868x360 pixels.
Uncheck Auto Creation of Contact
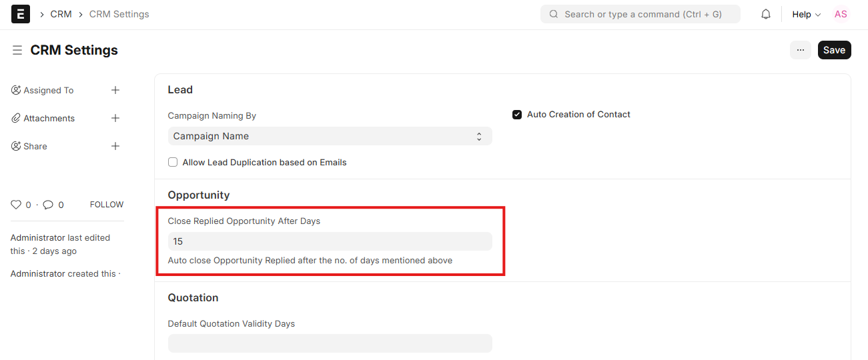[517, 115]
